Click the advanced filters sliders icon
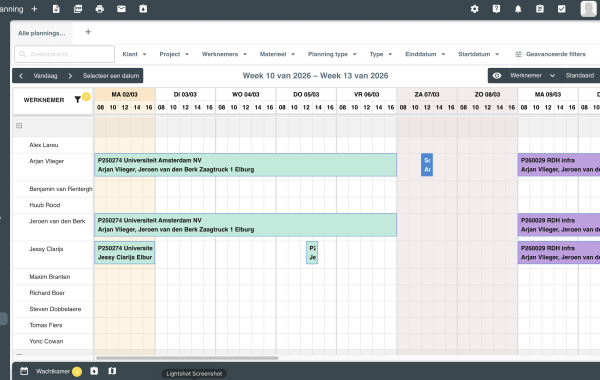600x380 pixels. [x=518, y=54]
